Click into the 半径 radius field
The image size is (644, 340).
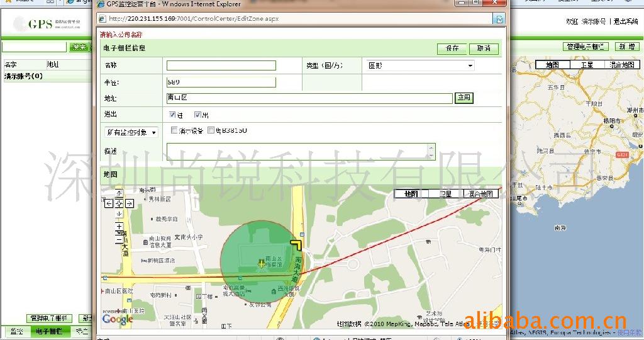221,82
